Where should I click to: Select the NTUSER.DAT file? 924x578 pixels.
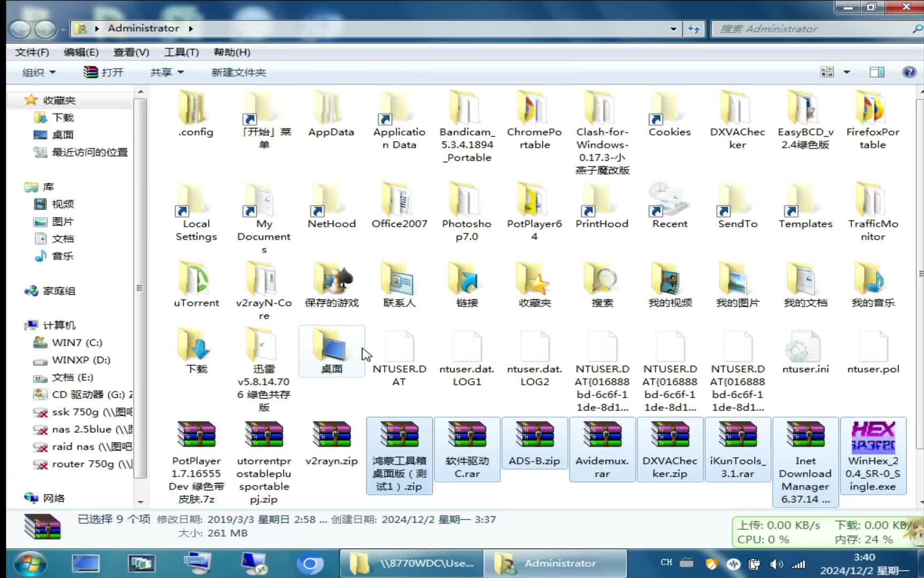click(x=399, y=351)
